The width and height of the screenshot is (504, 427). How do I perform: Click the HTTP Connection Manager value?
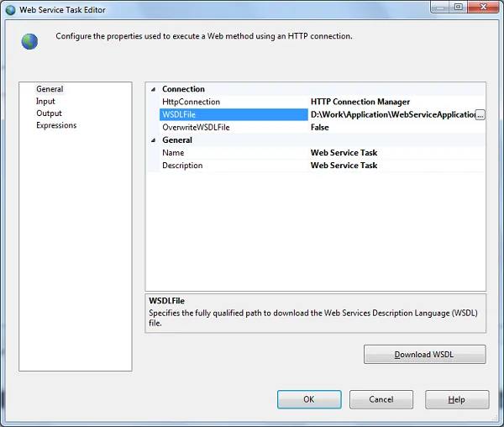click(x=360, y=102)
